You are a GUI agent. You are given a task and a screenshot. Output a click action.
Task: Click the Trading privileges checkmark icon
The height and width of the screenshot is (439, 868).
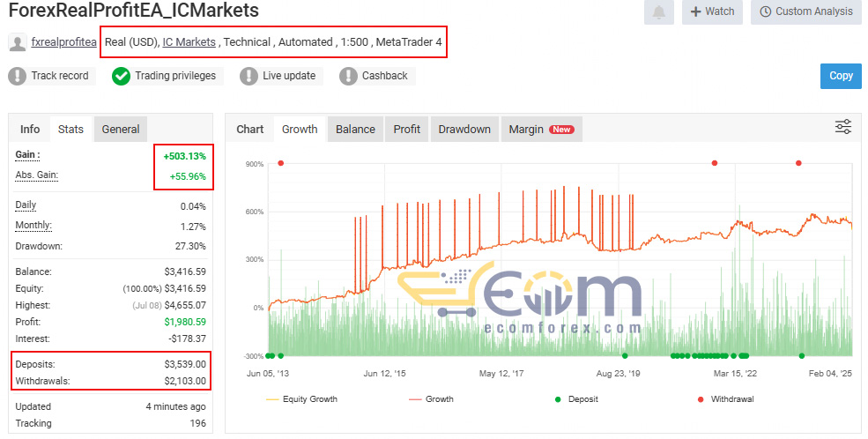point(121,76)
